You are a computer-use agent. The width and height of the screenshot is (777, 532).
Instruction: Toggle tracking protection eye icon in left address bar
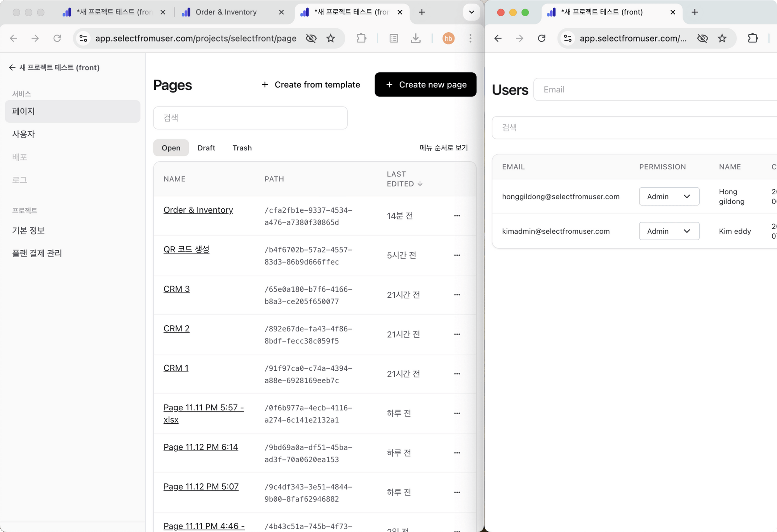click(311, 38)
